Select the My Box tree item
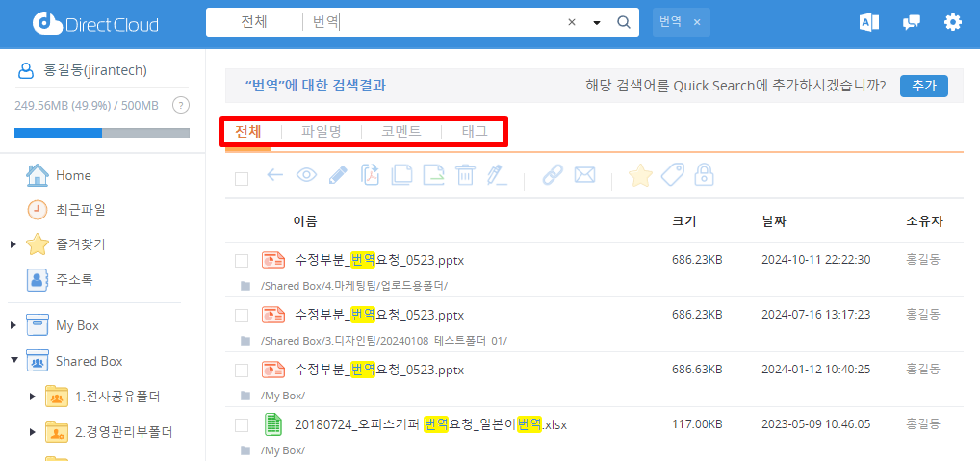980x461 pixels. pos(78,325)
